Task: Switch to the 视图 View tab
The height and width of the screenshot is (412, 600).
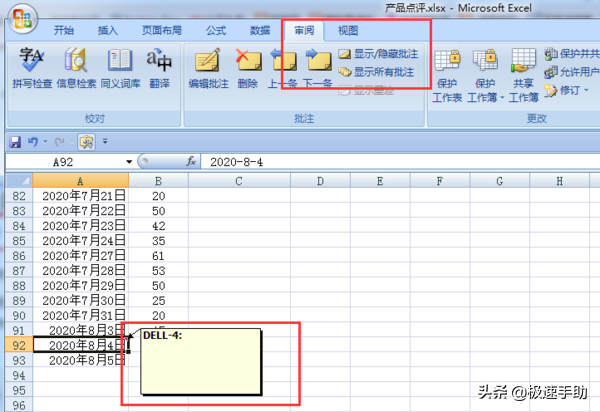Action: pos(348,31)
